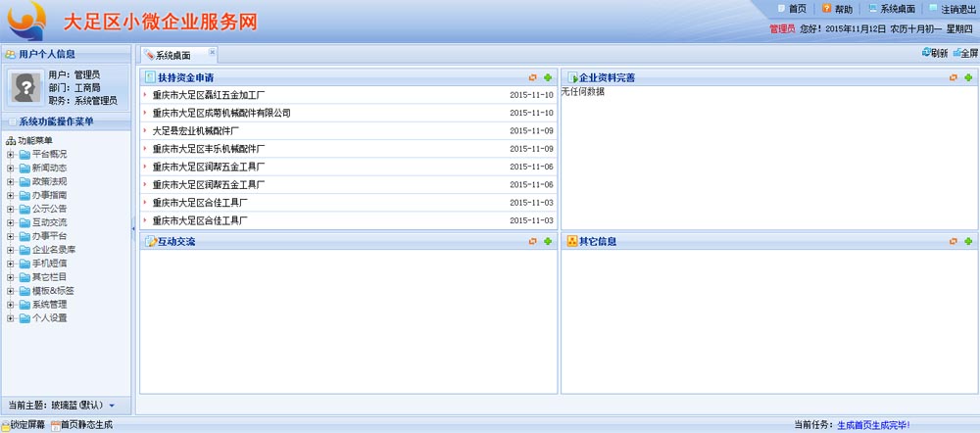Click the 首页静态生成 icon in status bar
This screenshot has height=433, width=980.
pos(56,425)
